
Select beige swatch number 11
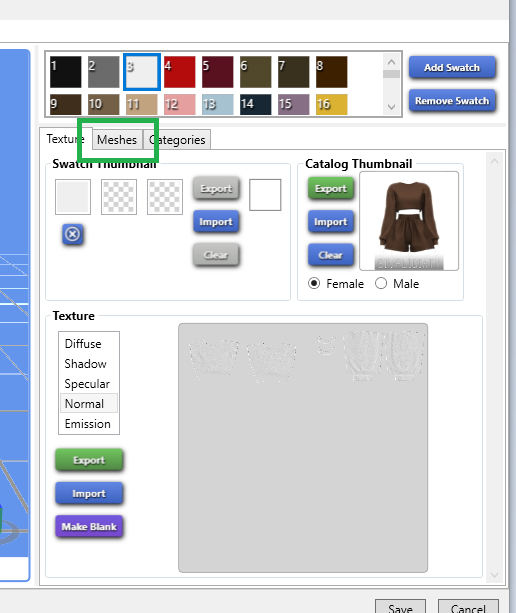coord(142,104)
